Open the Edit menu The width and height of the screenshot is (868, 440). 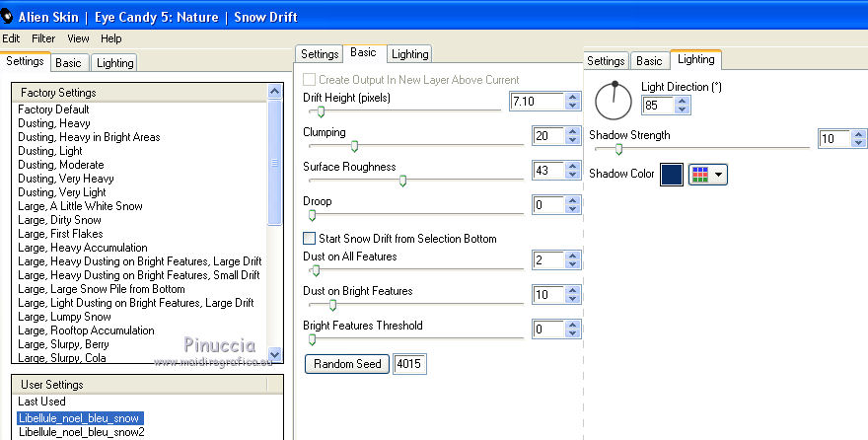pyautogui.click(x=11, y=38)
